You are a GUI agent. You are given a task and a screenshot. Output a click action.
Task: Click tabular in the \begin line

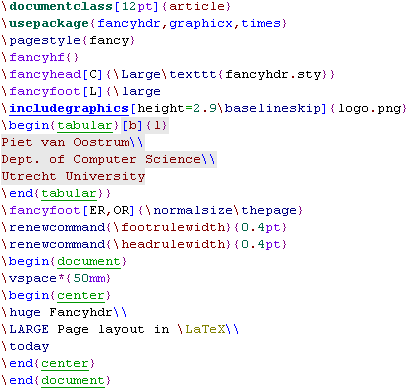(x=85, y=126)
